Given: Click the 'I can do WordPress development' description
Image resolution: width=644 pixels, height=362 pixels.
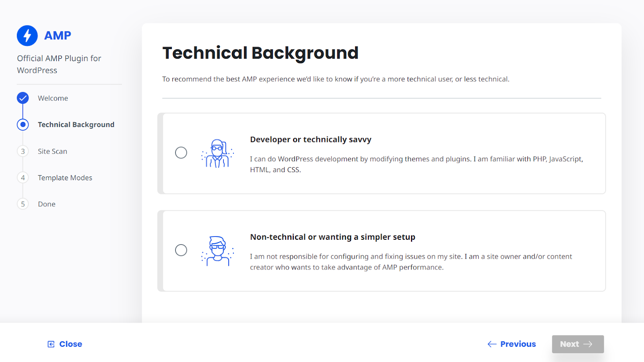Looking at the screenshot, I should click(x=416, y=165).
